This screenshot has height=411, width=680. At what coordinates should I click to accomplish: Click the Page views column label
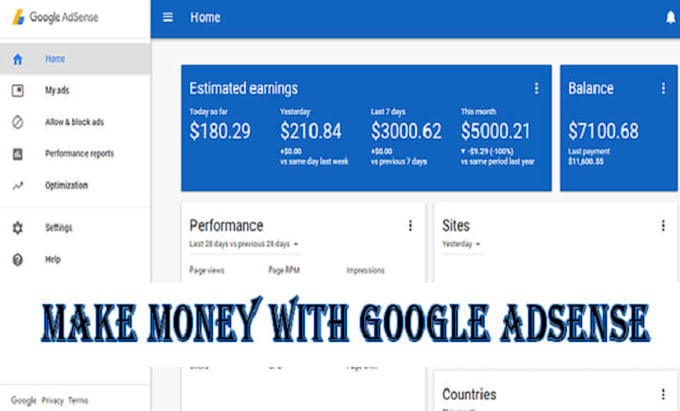pyautogui.click(x=207, y=270)
